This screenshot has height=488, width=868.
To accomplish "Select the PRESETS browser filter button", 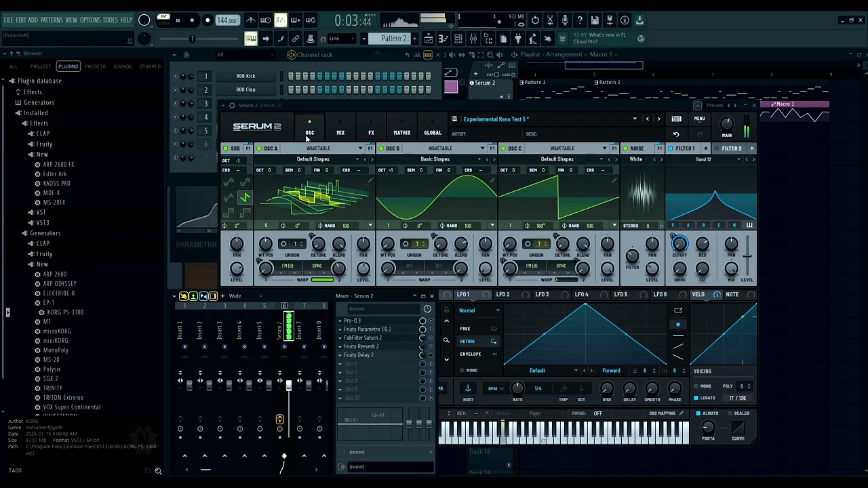I will (x=95, y=66).
